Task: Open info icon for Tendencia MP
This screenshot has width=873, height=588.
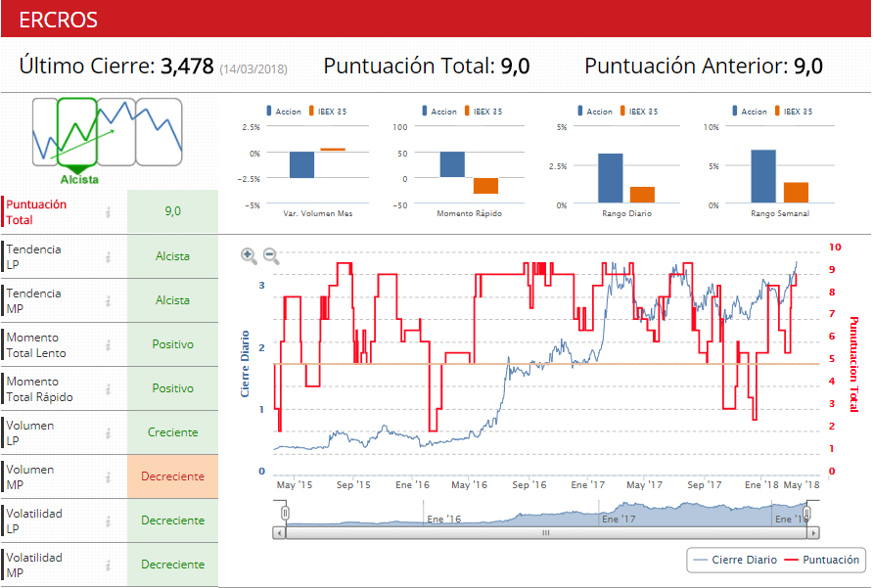Action: [109, 301]
